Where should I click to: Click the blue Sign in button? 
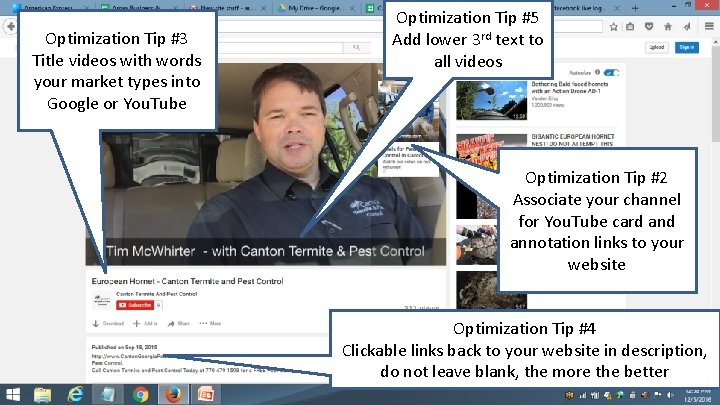point(686,47)
